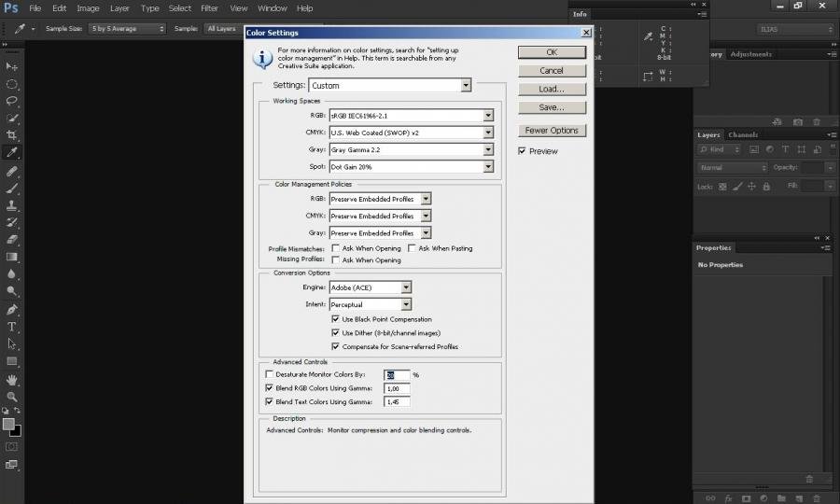
Task: Open the Settings dropdown set to Custom
Action: 466,86
